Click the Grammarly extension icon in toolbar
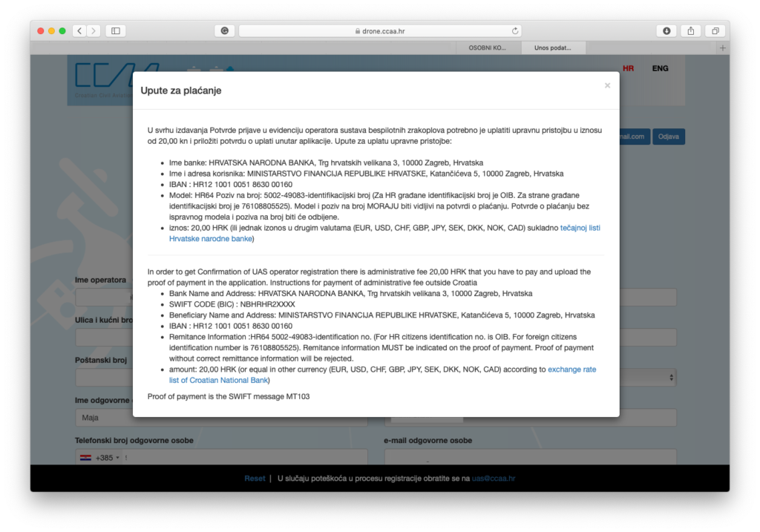This screenshot has height=532, width=760. pyautogui.click(x=224, y=31)
